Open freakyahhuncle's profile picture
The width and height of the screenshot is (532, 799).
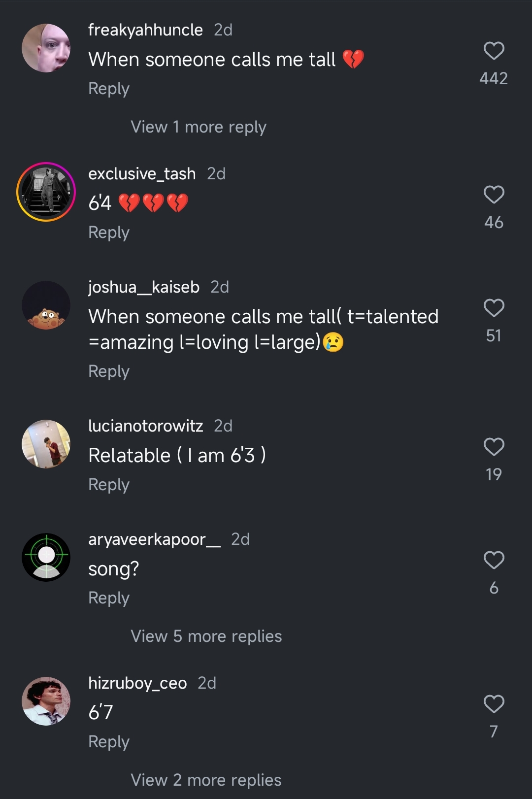(x=46, y=48)
